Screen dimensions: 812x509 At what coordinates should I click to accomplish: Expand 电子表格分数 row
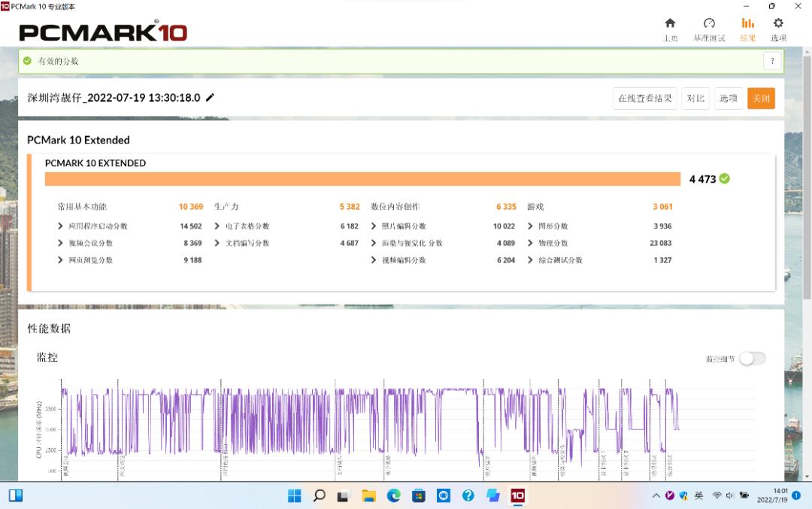tap(217, 226)
